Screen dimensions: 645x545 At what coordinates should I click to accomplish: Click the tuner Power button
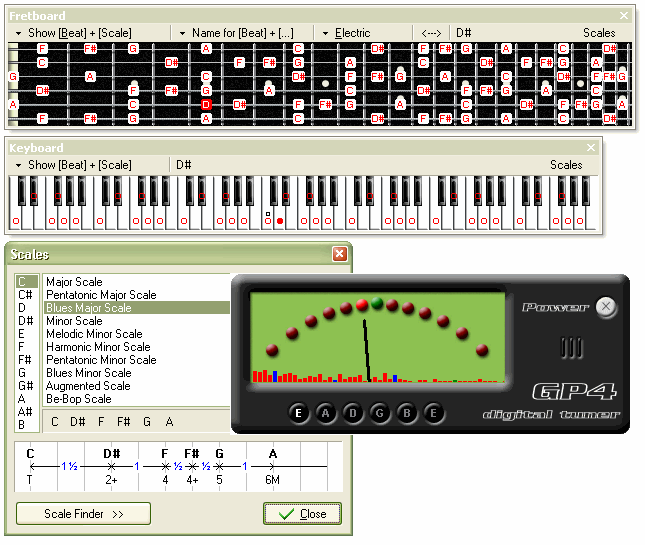[606, 307]
